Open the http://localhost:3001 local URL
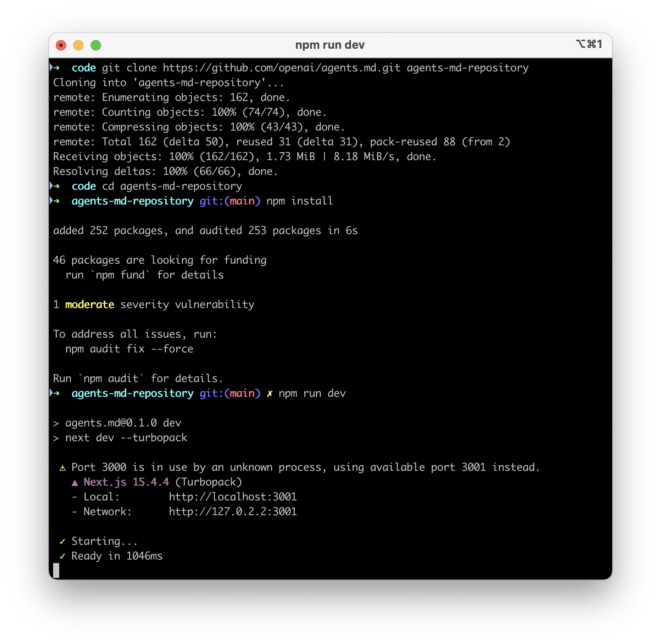The height and width of the screenshot is (644, 661). tap(233, 497)
